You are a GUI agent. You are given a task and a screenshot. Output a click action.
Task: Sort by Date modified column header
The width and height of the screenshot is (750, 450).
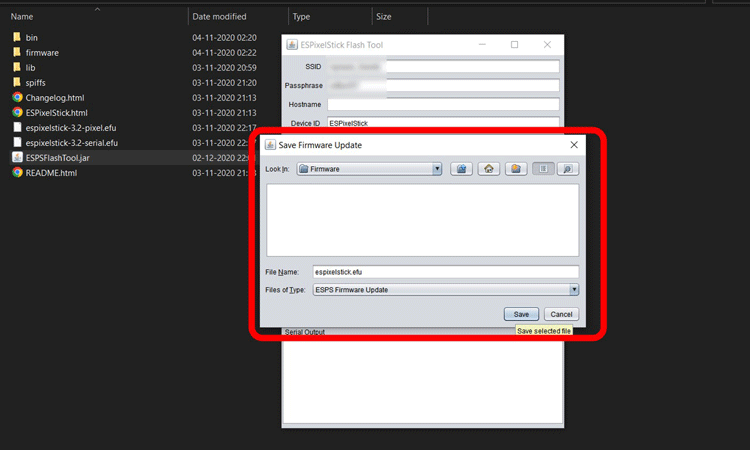coord(219,16)
